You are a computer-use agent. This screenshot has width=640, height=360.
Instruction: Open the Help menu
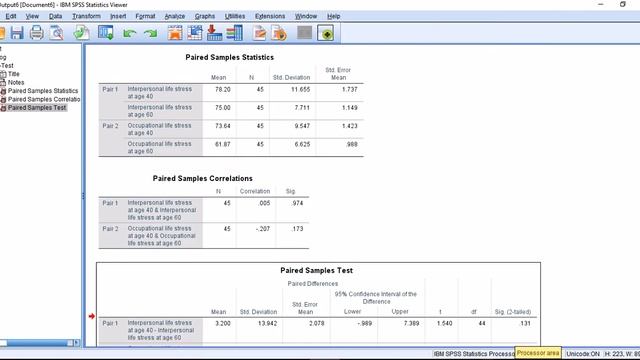coord(333,16)
